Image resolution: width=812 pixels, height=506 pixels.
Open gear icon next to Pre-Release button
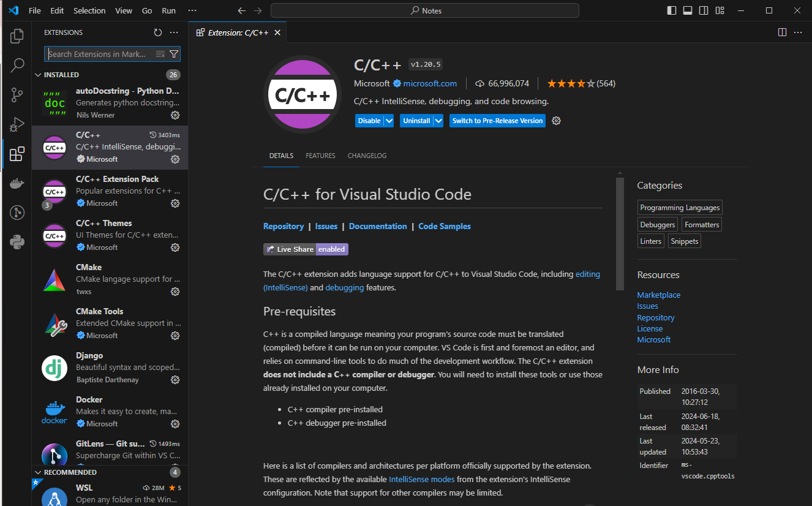[x=556, y=121]
